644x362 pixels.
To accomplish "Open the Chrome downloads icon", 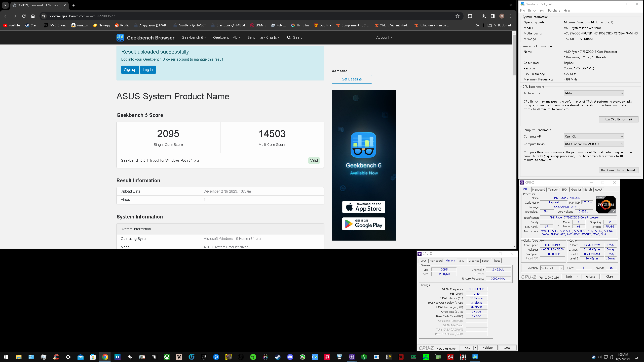I will click(x=483, y=16).
